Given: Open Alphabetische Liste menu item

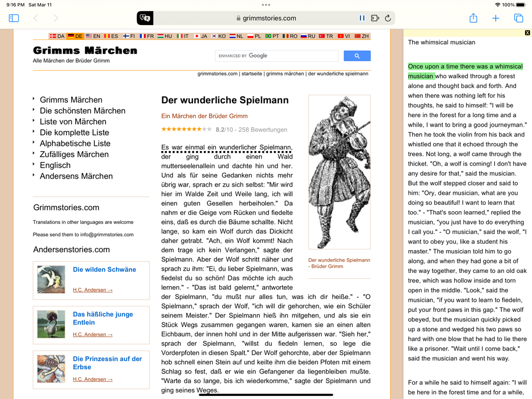Looking at the screenshot, I should 75,143.
